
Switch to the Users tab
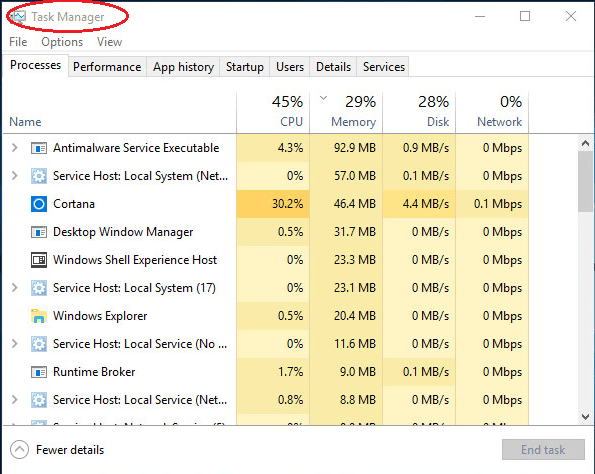pyautogui.click(x=290, y=67)
